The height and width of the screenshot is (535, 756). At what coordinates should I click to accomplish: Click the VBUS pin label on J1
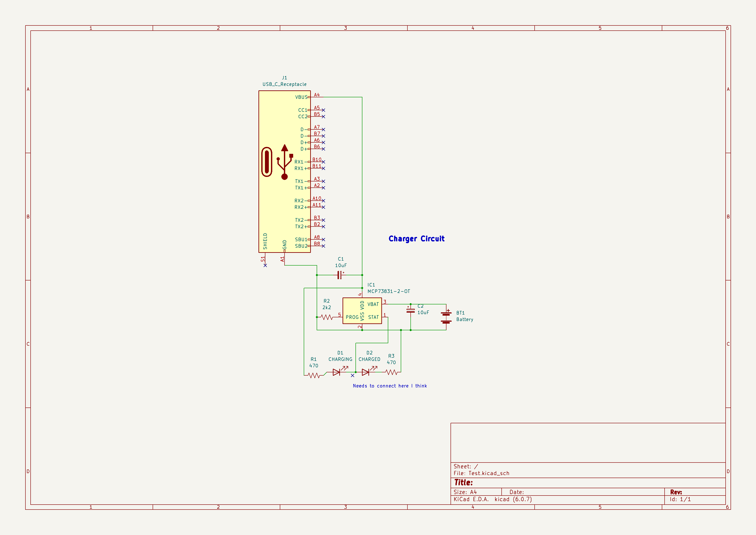pyautogui.click(x=301, y=97)
